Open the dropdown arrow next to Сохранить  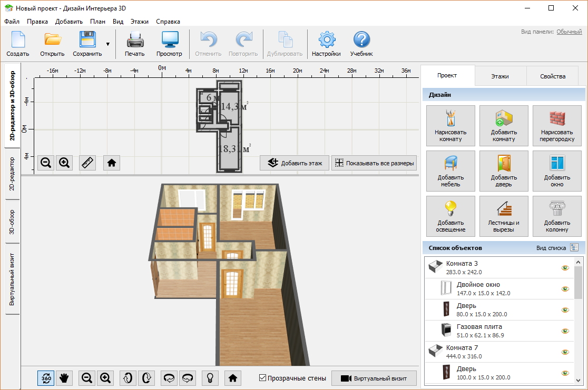108,44
